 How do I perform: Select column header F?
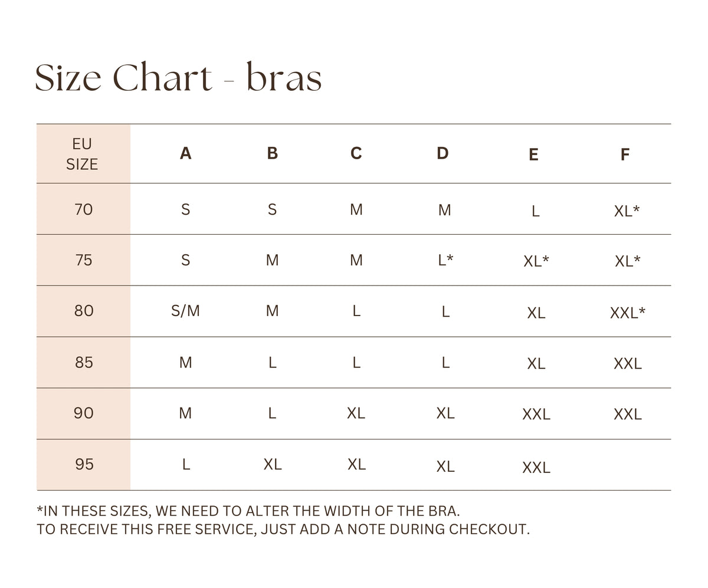(x=625, y=155)
